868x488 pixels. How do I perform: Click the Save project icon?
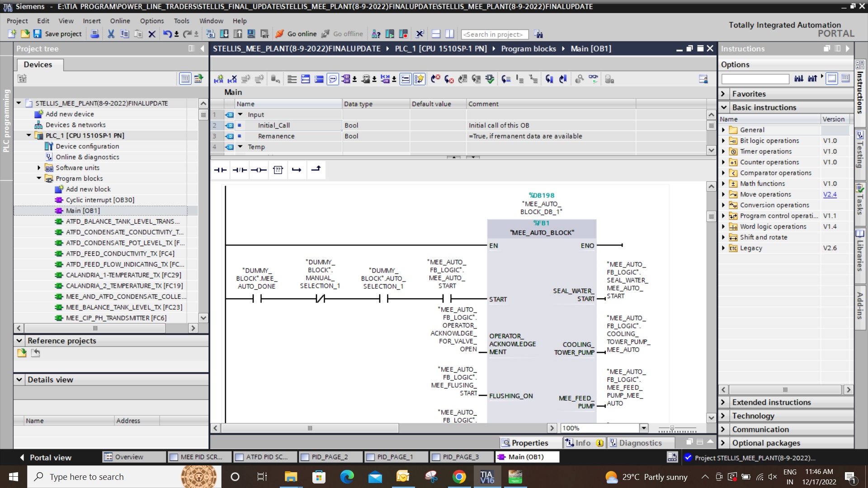coord(38,34)
